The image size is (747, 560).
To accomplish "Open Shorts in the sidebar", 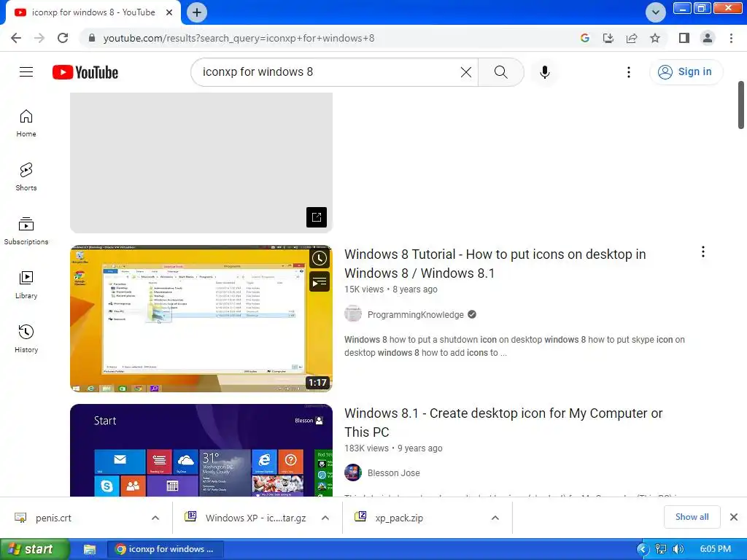I will click(26, 176).
